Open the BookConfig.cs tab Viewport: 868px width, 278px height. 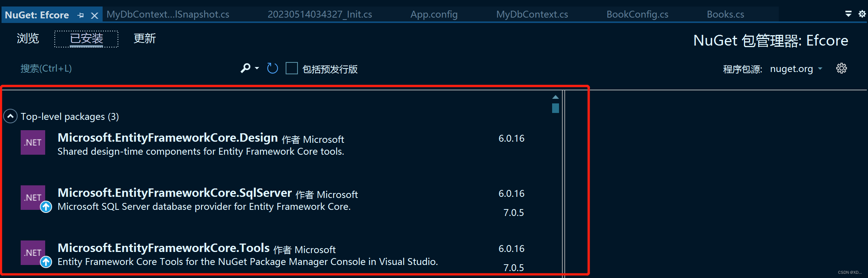coord(637,15)
